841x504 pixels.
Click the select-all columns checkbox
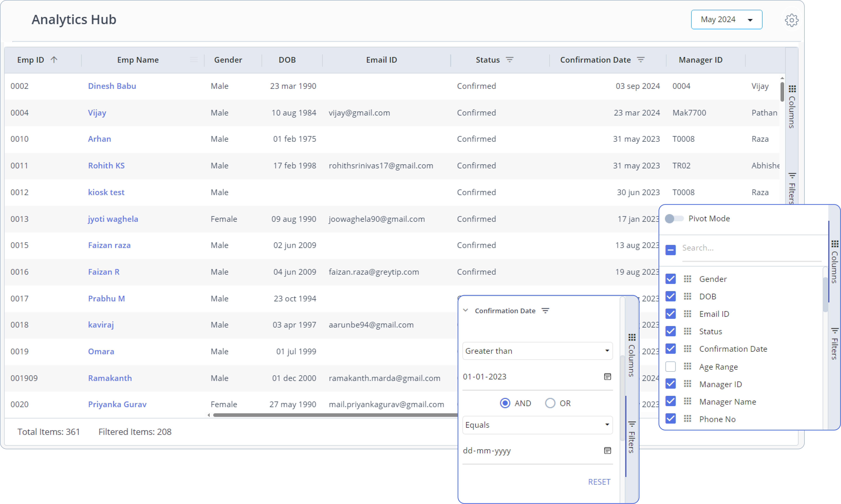click(670, 250)
